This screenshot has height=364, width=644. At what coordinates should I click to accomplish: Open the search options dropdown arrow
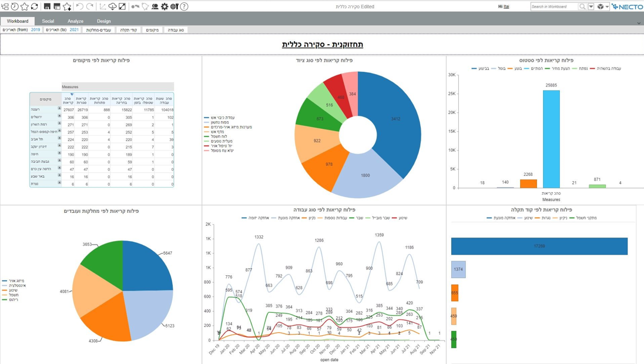pos(591,6)
